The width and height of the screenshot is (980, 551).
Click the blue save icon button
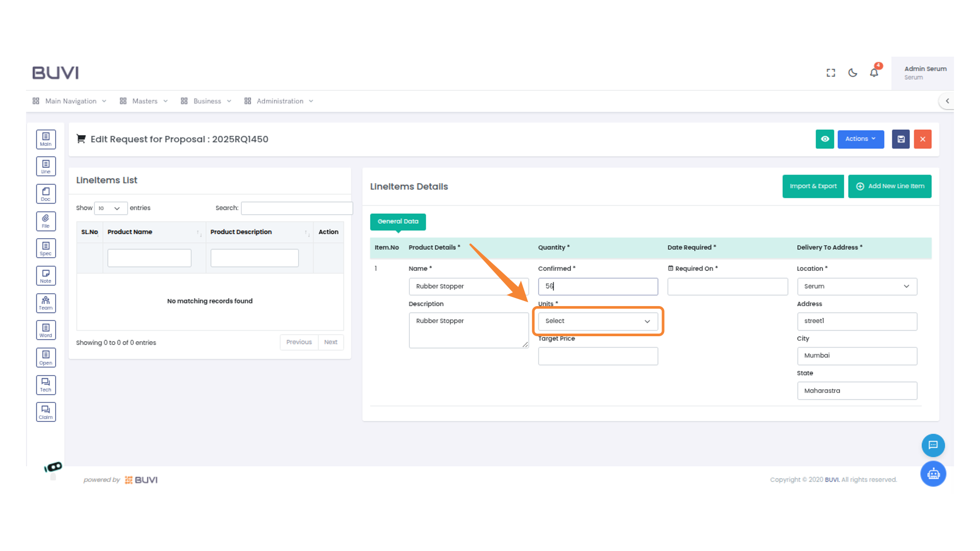pyautogui.click(x=901, y=139)
